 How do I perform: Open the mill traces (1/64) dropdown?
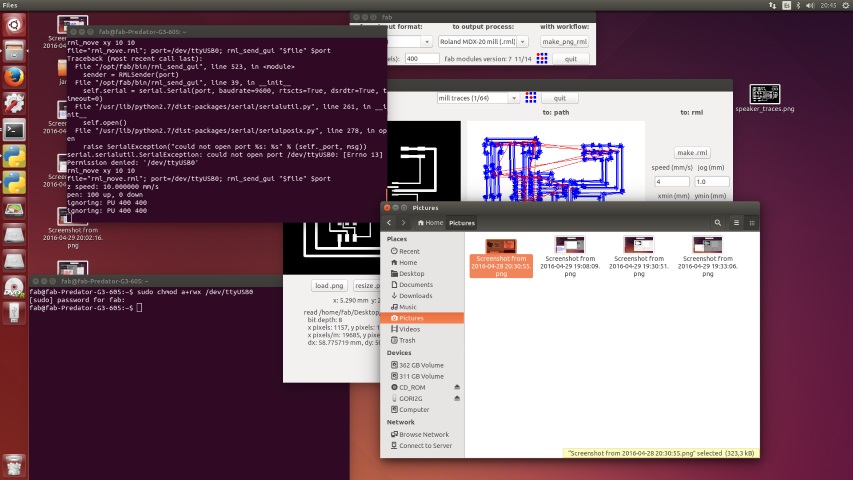click(x=478, y=98)
